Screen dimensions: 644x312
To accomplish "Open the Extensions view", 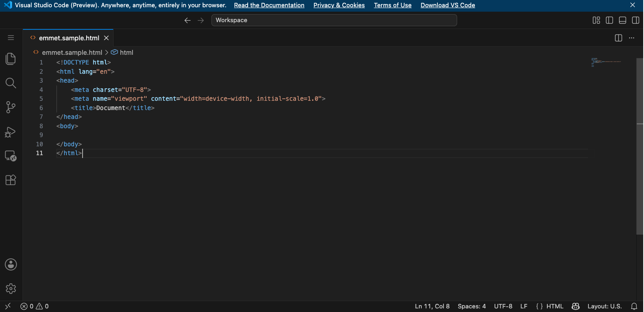I will tap(11, 180).
